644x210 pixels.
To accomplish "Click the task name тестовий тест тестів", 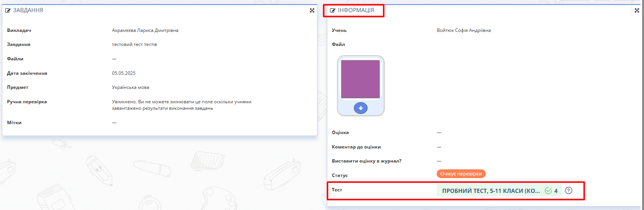I will 134,44.
